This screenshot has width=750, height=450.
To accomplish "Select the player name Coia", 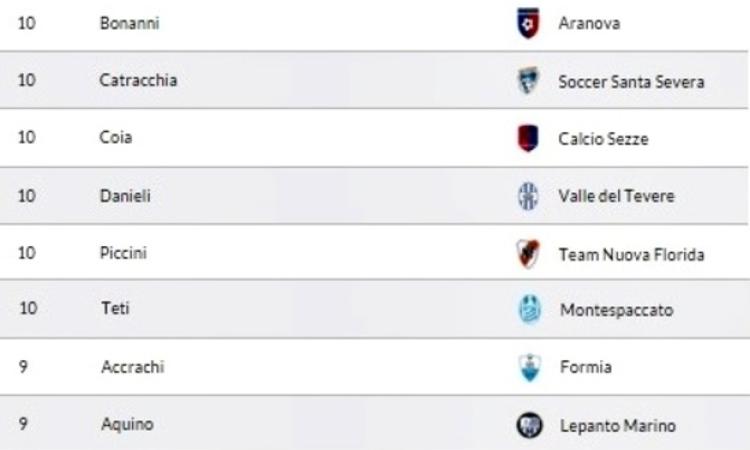I will [116, 137].
